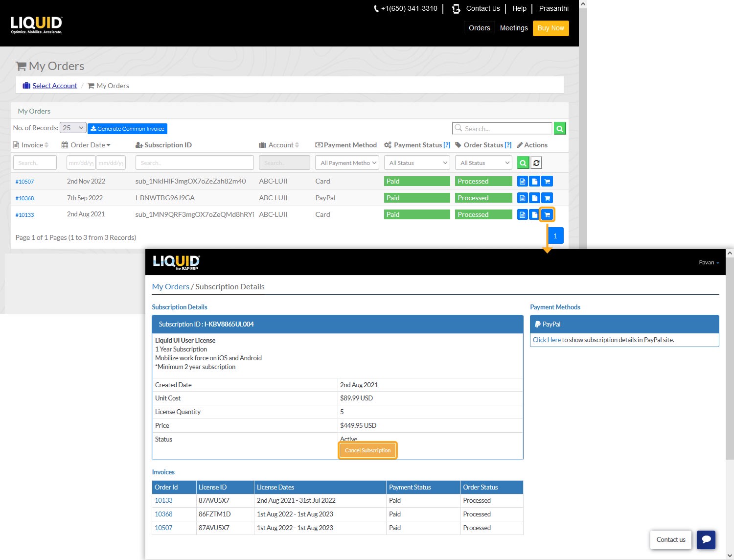Click Liquid for SAP ERP logo
734x560 pixels.
coord(176,262)
